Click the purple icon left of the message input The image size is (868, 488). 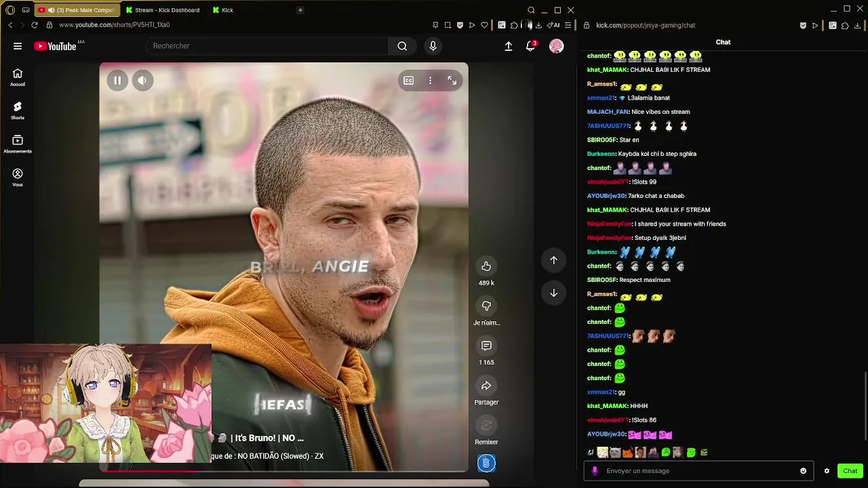(x=595, y=471)
